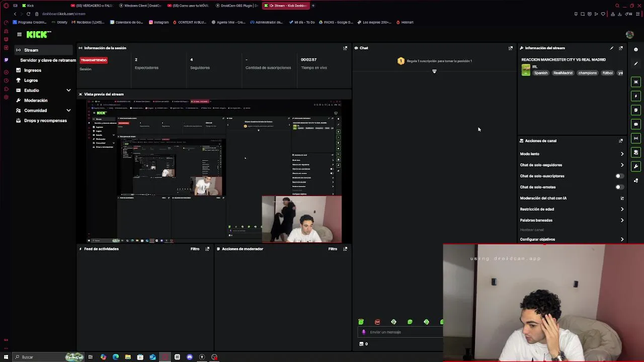This screenshot has width=644, height=362.
Task: Click the KICK logo
Action: (x=39, y=35)
